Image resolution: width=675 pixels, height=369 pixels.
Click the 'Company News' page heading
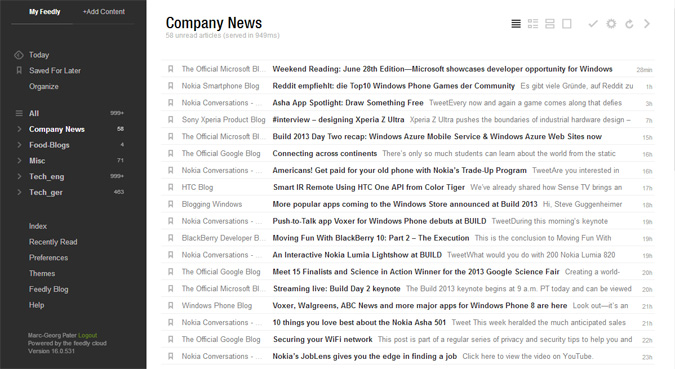pos(214,22)
